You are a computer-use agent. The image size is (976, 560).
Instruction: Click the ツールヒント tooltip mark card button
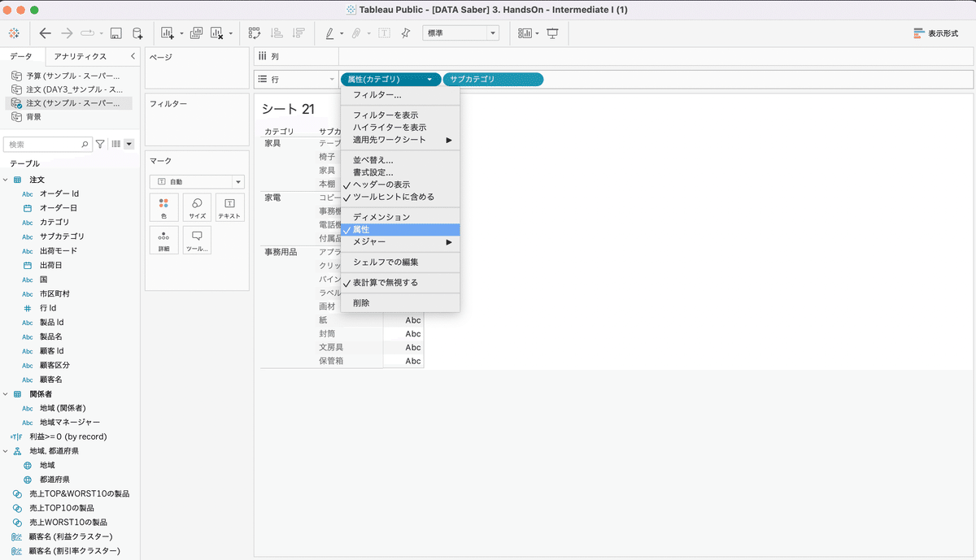pos(197,241)
